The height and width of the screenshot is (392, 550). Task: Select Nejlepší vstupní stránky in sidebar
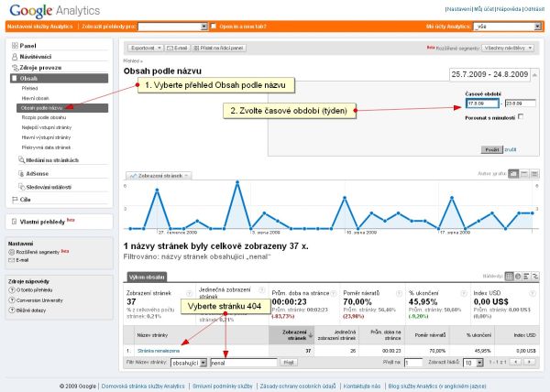[x=47, y=127]
